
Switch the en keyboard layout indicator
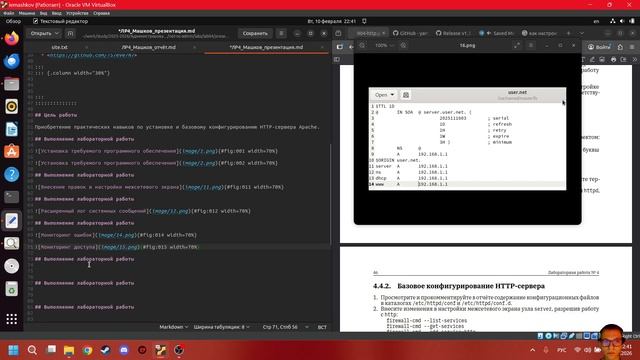(x=596, y=21)
